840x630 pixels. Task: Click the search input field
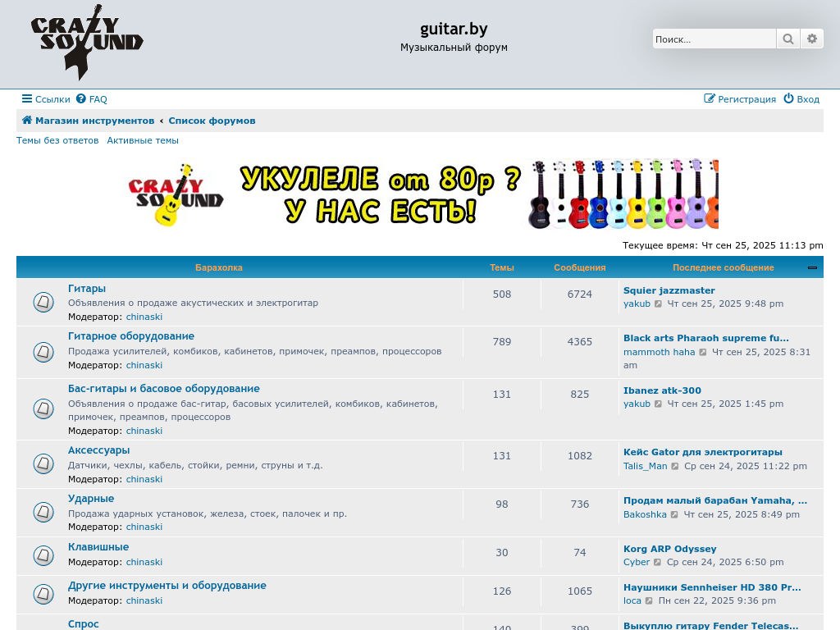point(714,39)
